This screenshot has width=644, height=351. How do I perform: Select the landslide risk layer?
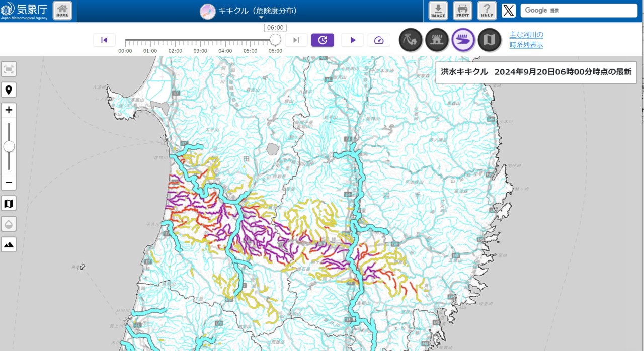411,40
